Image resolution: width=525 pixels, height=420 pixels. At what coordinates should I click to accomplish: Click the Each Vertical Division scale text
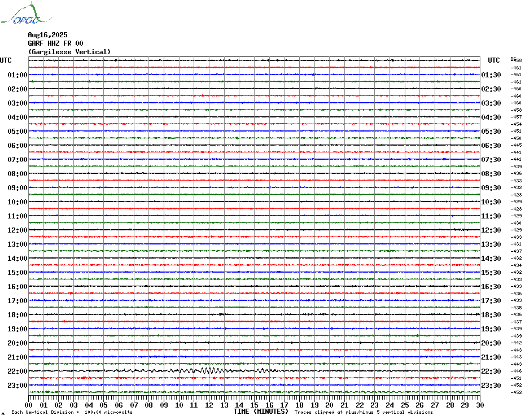[72, 412]
